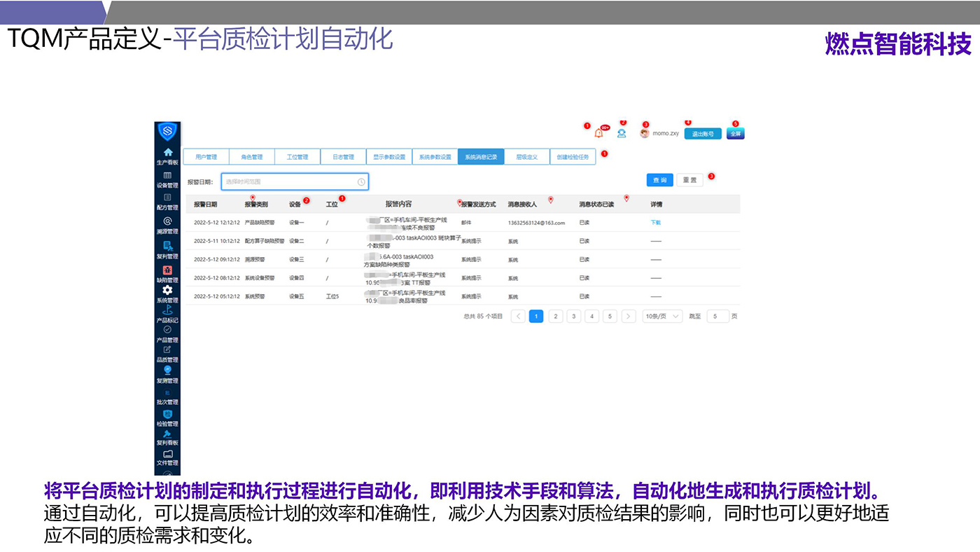Click the 下载 link in first row
Image resolution: width=980 pixels, height=552 pixels.
point(655,223)
